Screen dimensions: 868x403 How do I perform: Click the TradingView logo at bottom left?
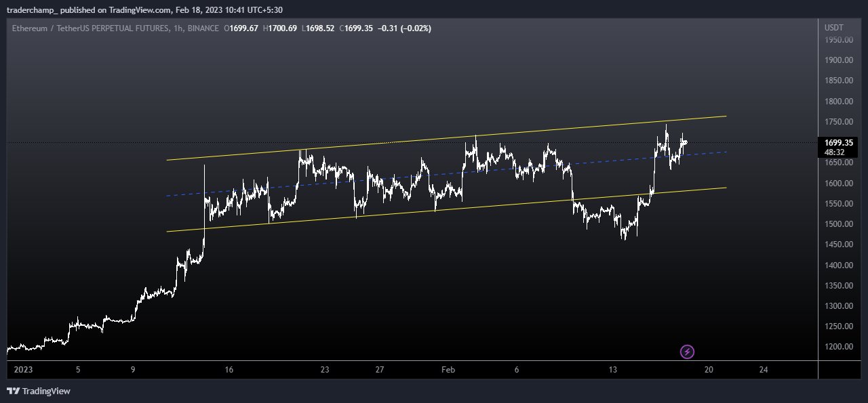[x=39, y=391]
